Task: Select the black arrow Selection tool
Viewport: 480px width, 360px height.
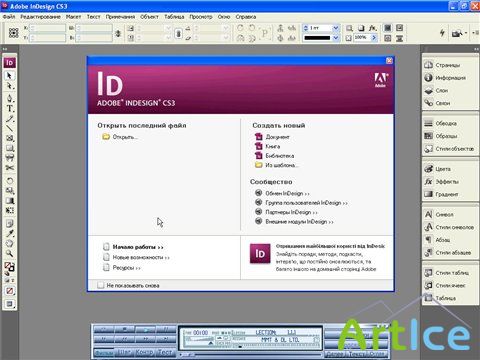Action: coord(9,76)
